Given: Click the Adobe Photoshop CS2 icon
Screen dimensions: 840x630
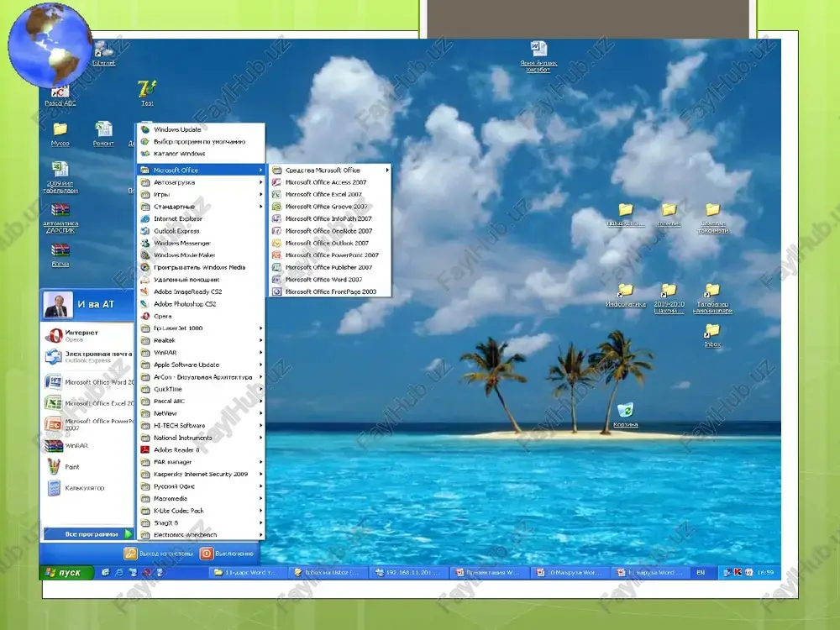Looking at the screenshot, I should [144, 304].
